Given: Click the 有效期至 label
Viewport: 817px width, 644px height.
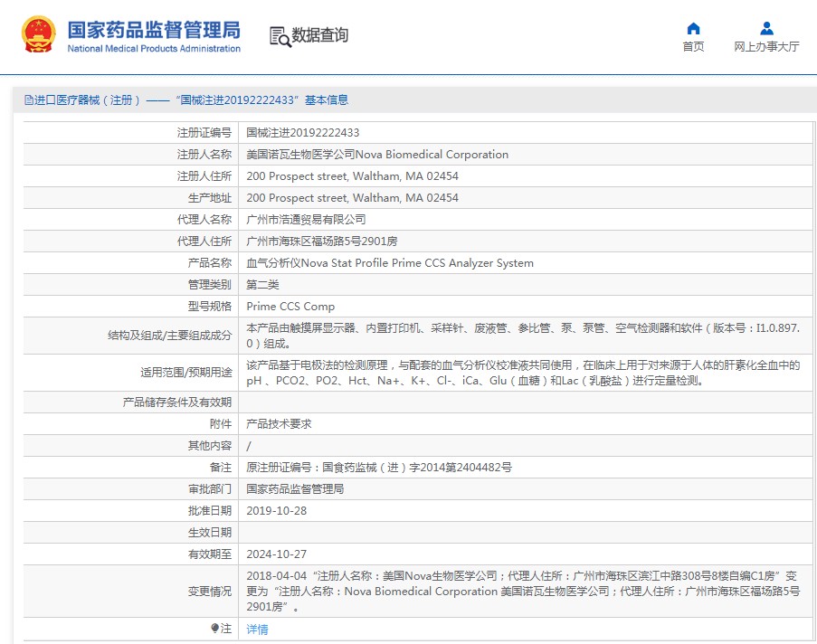Looking at the screenshot, I should tap(210, 554).
